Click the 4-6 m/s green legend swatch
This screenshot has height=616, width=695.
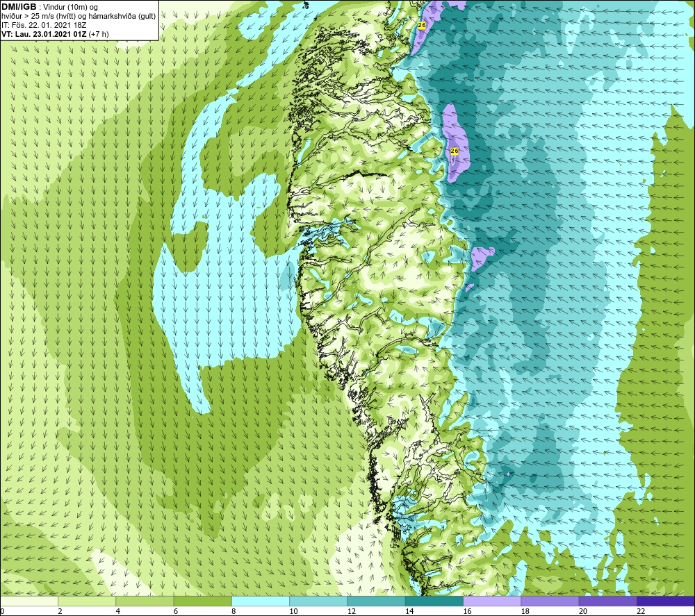(x=145, y=601)
